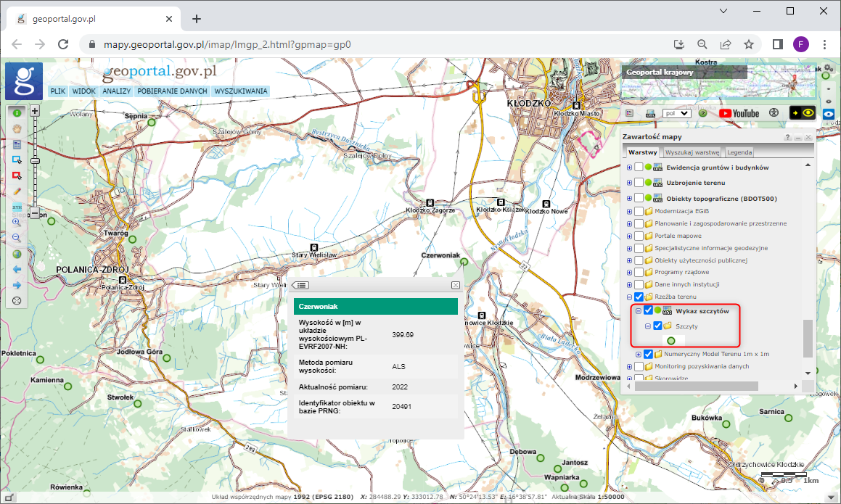Enable Ewidencja gruntów i budynków layer
The width and height of the screenshot is (841, 504).
[639, 168]
